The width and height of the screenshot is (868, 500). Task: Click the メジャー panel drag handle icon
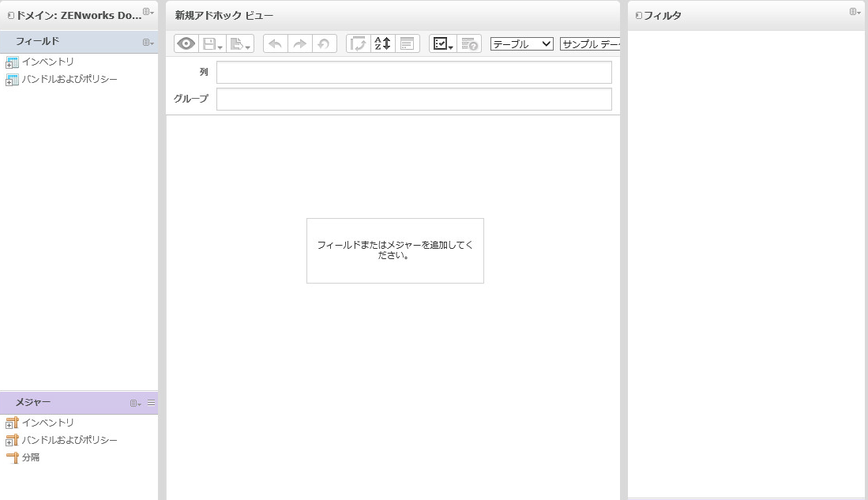(151, 403)
